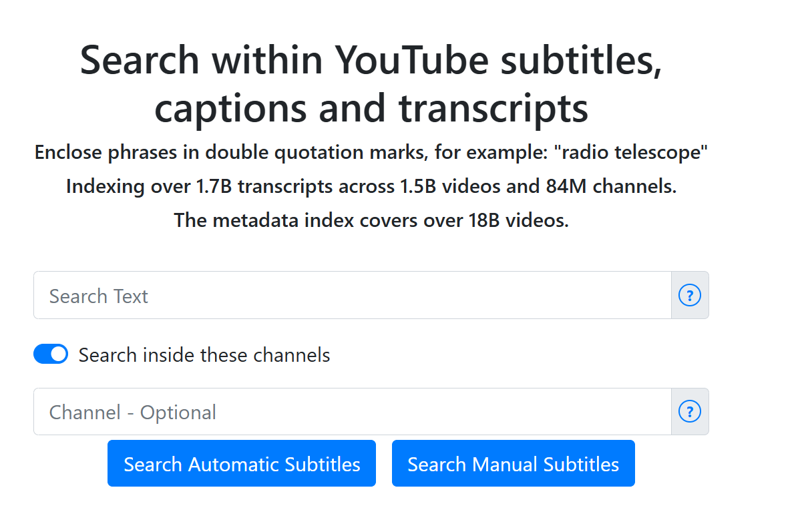Screen dimensions: 798x532
Task: Click the question mark next to Channel field
Action: 690,411
